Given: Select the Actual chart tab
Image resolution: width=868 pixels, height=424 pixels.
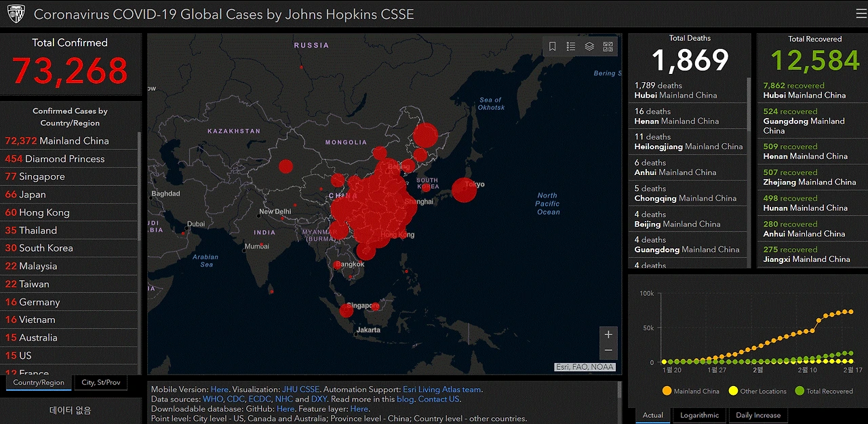Looking at the screenshot, I should pyautogui.click(x=653, y=415).
